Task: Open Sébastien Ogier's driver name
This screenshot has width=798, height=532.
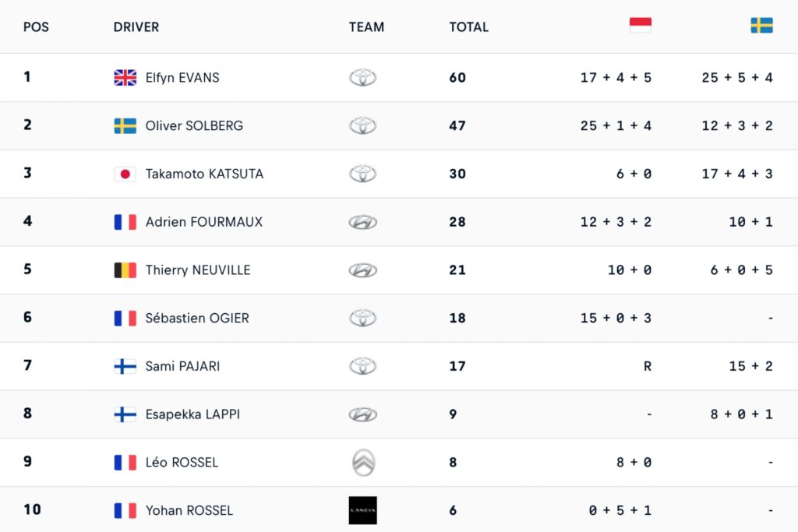Action: pyautogui.click(x=197, y=318)
